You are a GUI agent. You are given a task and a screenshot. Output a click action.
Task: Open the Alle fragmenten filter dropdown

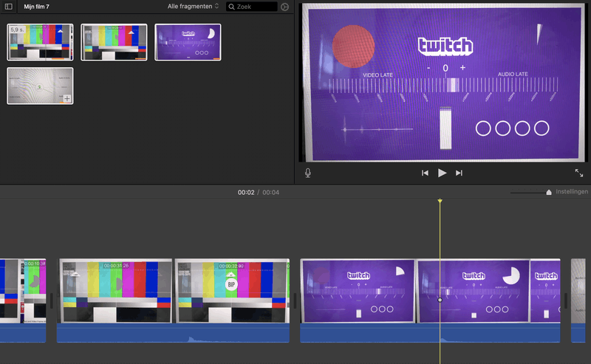[193, 7]
